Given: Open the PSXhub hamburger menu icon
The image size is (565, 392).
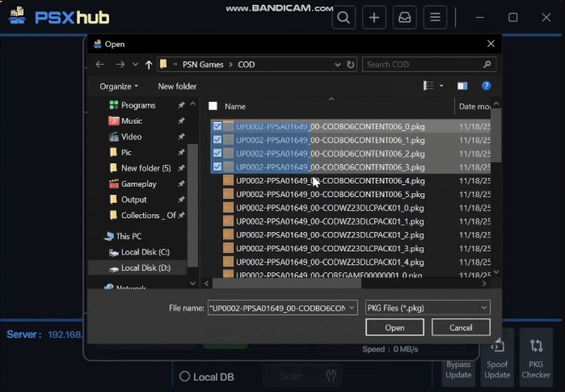Looking at the screenshot, I should pos(435,18).
